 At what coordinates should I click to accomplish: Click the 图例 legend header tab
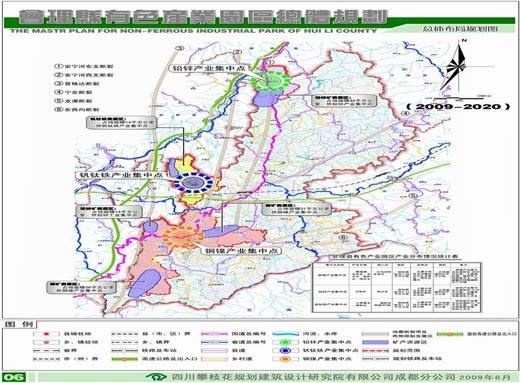20,324
